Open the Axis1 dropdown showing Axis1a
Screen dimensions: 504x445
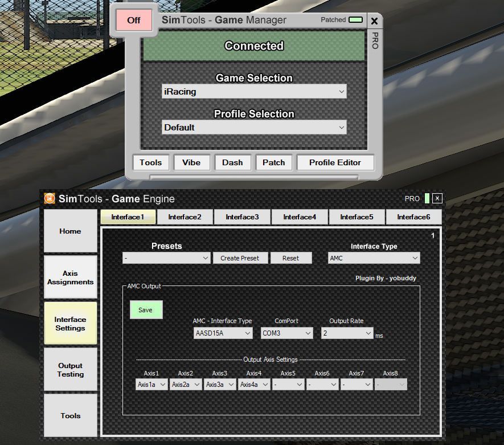point(151,384)
